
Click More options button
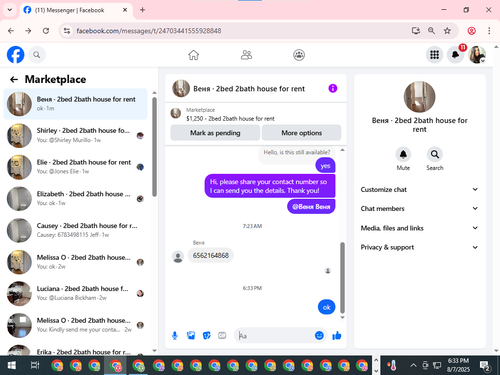coord(302,133)
